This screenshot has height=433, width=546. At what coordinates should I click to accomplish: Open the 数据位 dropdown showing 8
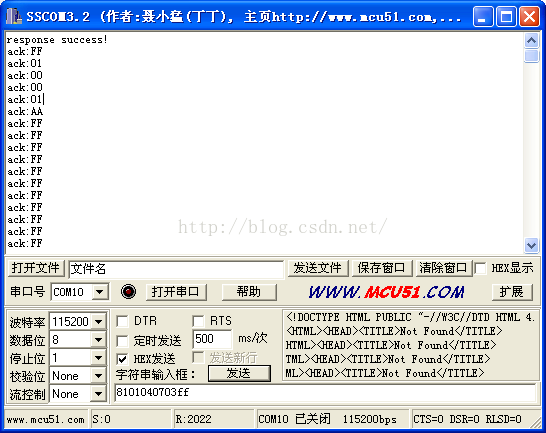pyautogui.click(x=99, y=339)
